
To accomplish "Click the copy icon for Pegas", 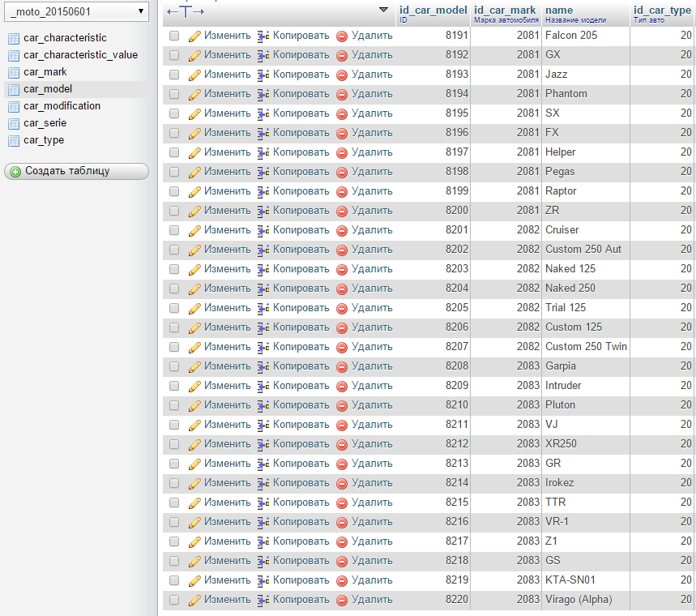I will pos(263,173).
